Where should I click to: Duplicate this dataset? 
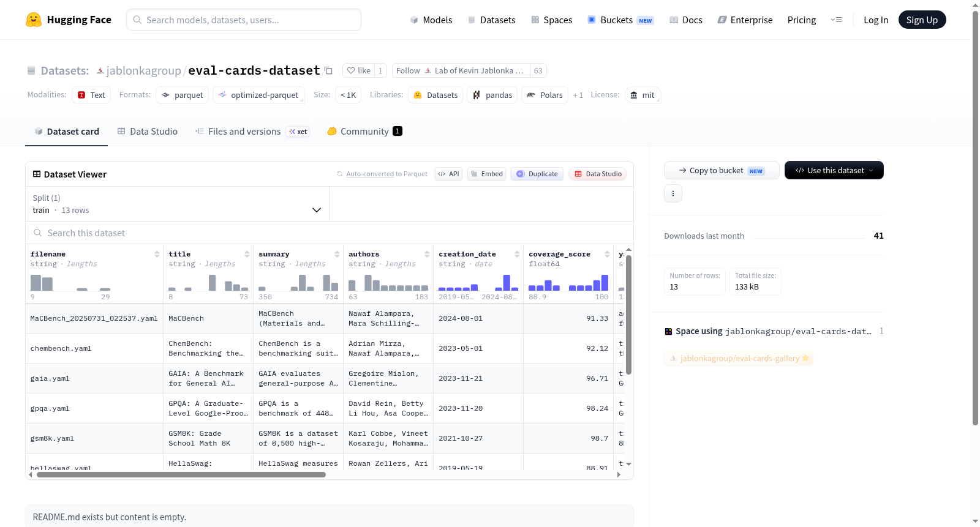click(x=537, y=174)
